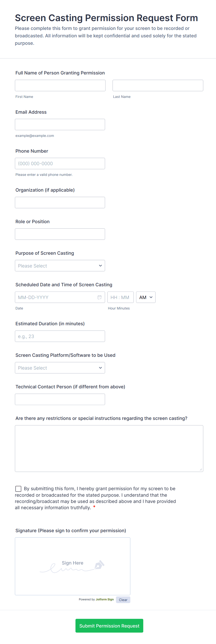The image size is (216, 644).
Task: Select the Email Address field
Action: (x=60, y=125)
